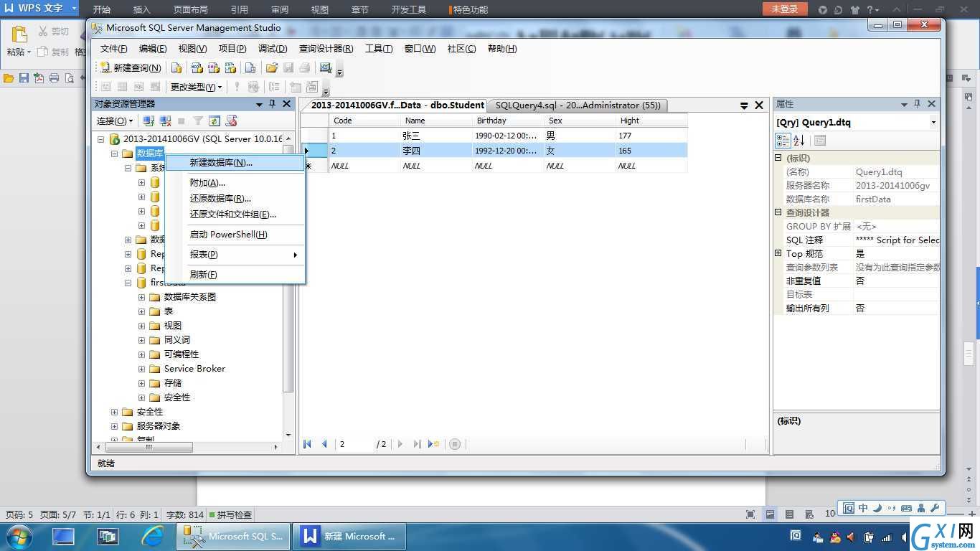Click the Categorized properties view icon
The width and height of the screenshot is (980, 551).
783,141
